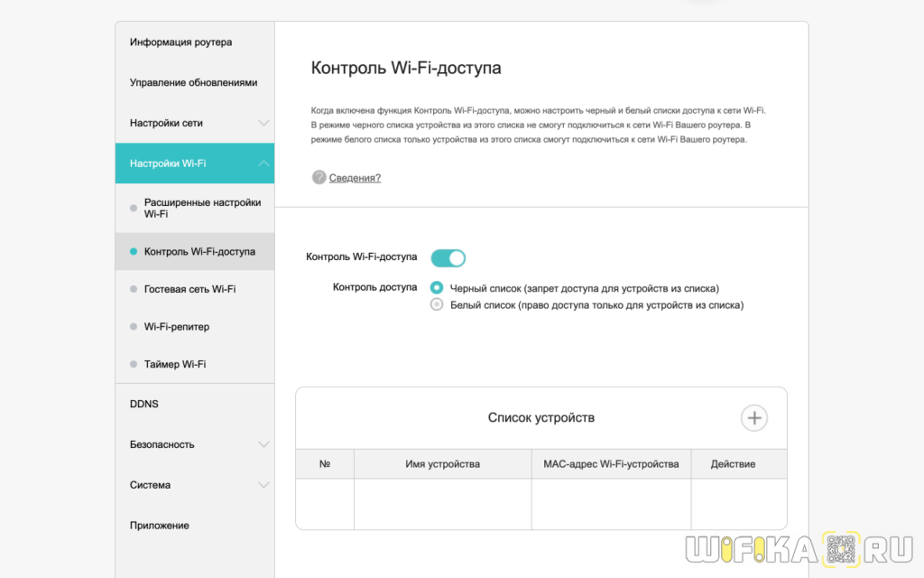Open the Сведения help link
The width and height of the screenshot is (924, 578).
[x=355, y=178]
